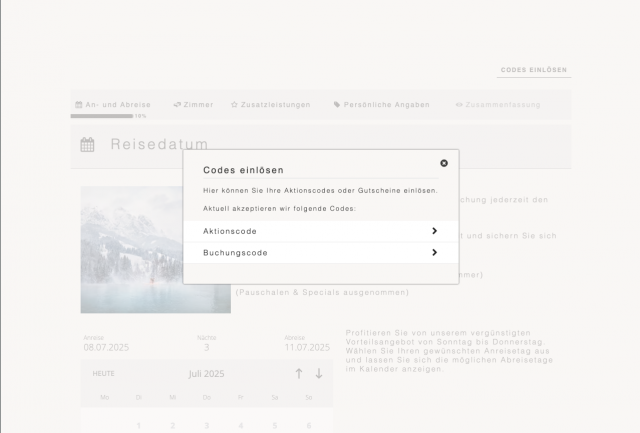Viewport: 640px width, 433px height.
Task: Close the Codes einlösen dialog
Action: [444, 163]
